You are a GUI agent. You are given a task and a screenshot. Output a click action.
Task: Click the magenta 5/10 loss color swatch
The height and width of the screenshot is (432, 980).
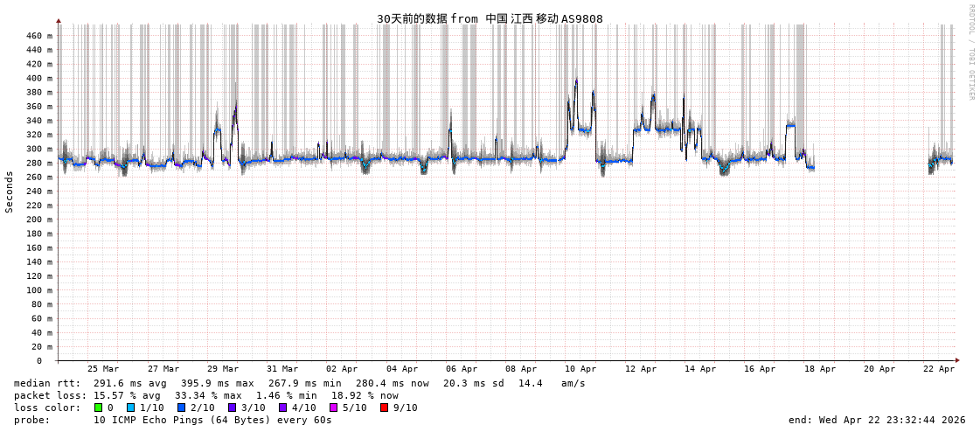[334, 408]
